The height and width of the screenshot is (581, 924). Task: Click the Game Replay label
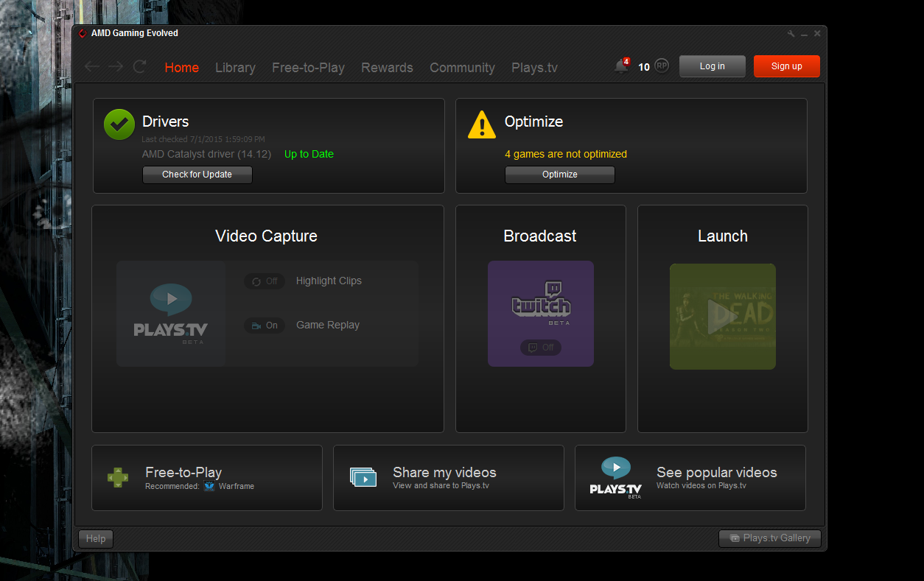328,325
